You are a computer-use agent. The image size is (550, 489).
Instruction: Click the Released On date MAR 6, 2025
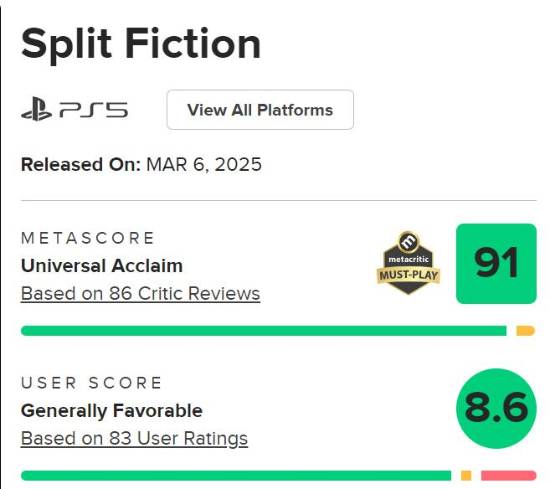(x=204, y=165)
